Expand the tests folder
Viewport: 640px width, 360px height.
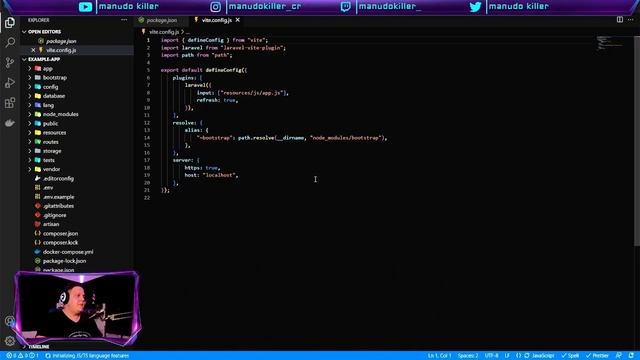[x=49, y=160]
